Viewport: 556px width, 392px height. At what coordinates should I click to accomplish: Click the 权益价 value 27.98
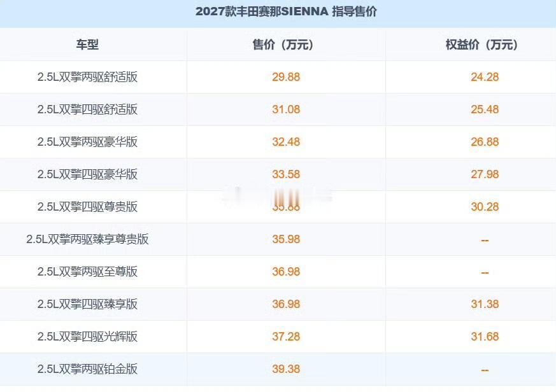[485, 174]
